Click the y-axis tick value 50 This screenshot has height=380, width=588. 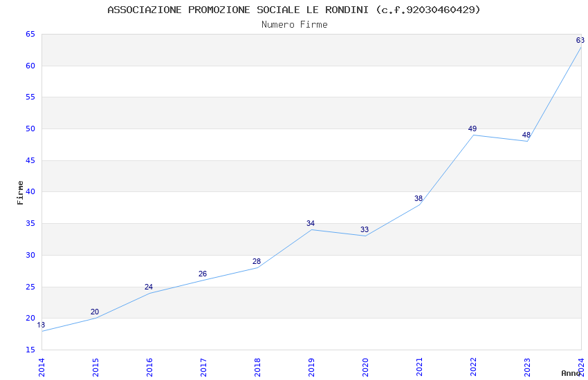click(x=30, y=129)
